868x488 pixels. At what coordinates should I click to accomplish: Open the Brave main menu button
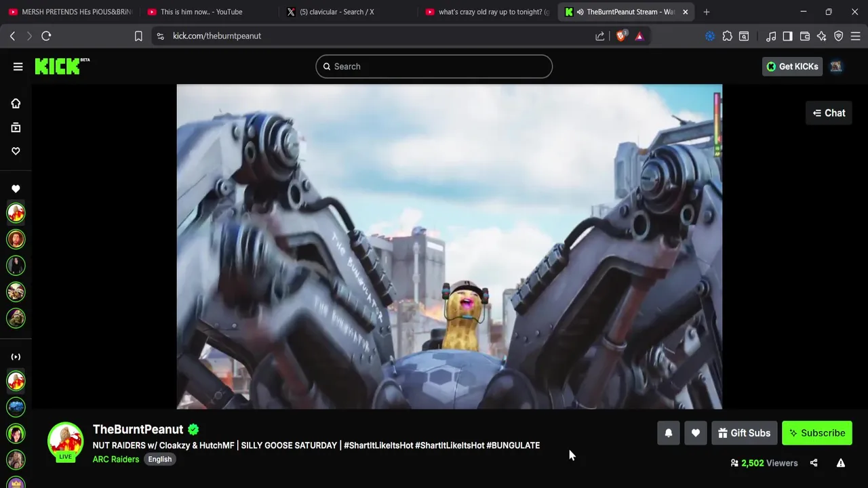tap(855, 36)
